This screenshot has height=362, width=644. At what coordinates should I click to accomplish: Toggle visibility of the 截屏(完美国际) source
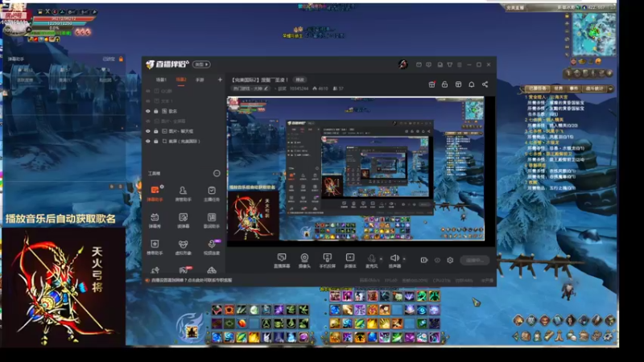[x=148, y=142]
